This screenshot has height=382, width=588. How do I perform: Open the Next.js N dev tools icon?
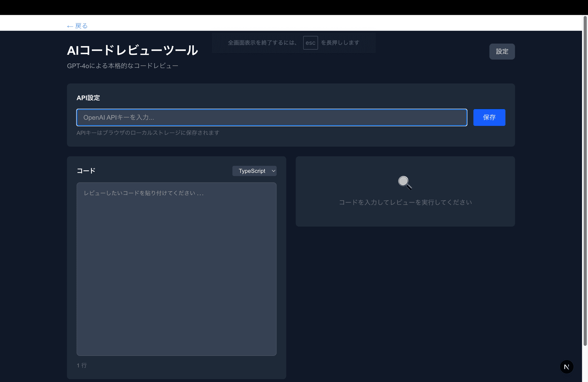coord(566,367)
